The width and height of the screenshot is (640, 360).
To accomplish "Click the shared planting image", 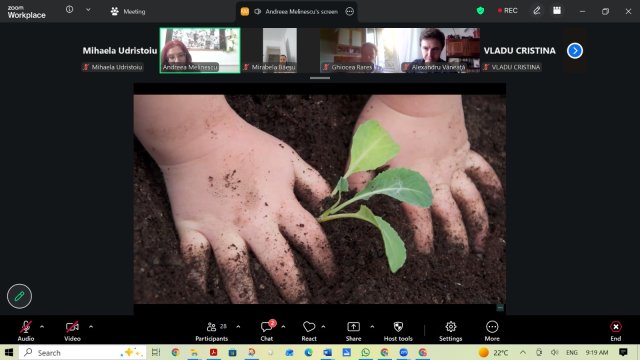I will tap(320, 199).
